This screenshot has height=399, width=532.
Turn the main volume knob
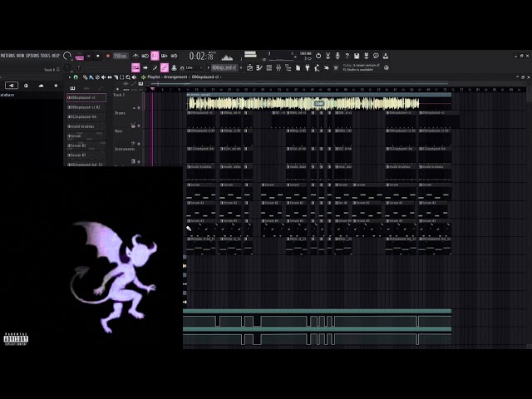pyautogui.click(x=67, y=56)
